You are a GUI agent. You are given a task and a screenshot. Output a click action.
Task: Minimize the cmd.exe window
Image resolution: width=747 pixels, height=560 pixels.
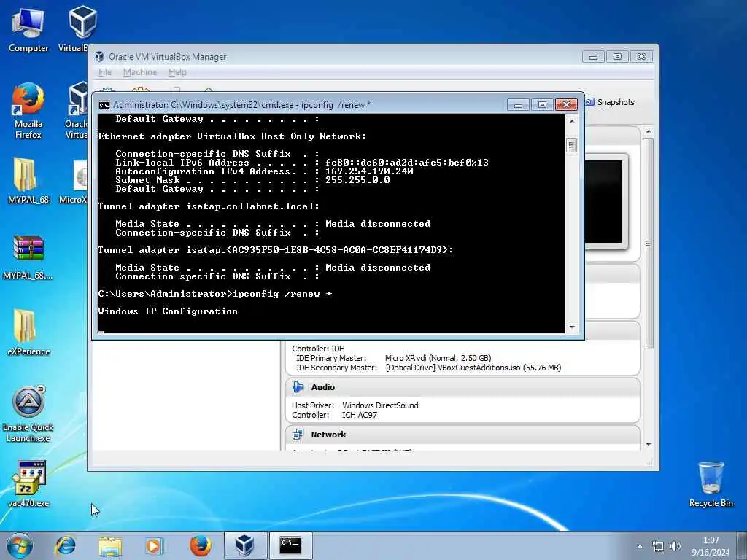(519, 105)
